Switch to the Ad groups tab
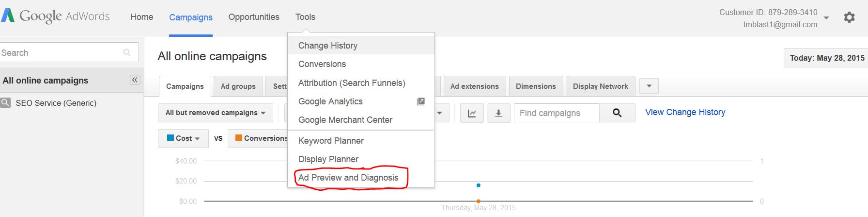 point(238,86)
